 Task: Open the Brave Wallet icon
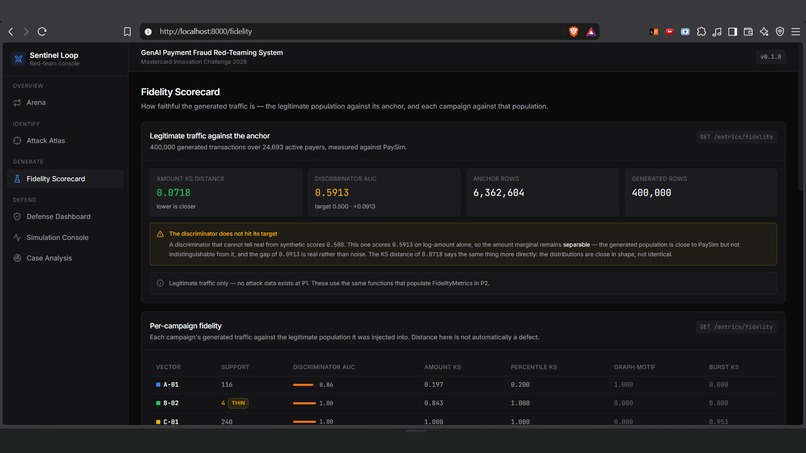click(748, 32)
